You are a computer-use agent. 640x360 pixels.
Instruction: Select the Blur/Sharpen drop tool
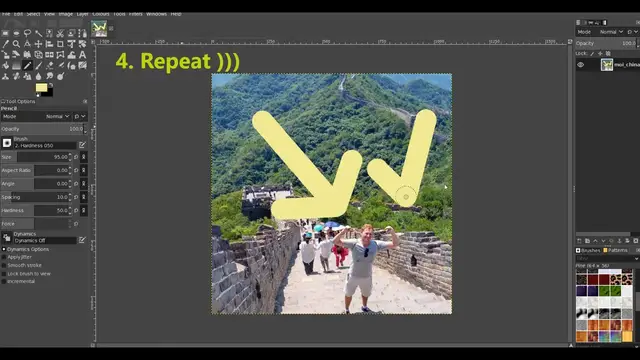coord(38,76)
